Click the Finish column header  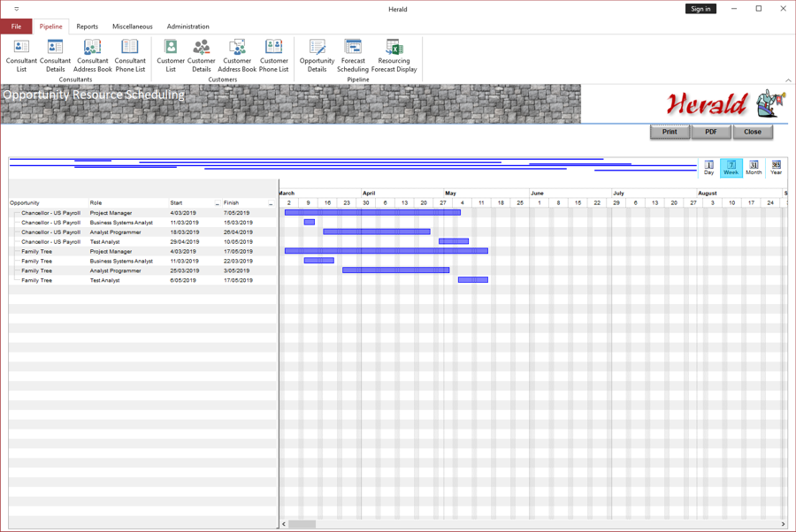click(245, 203)
